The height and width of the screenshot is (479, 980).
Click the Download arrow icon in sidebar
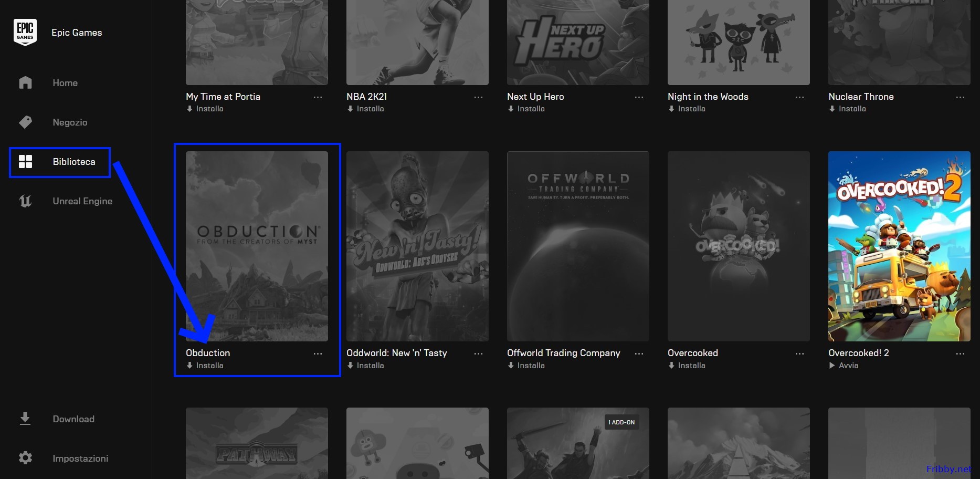25,419
